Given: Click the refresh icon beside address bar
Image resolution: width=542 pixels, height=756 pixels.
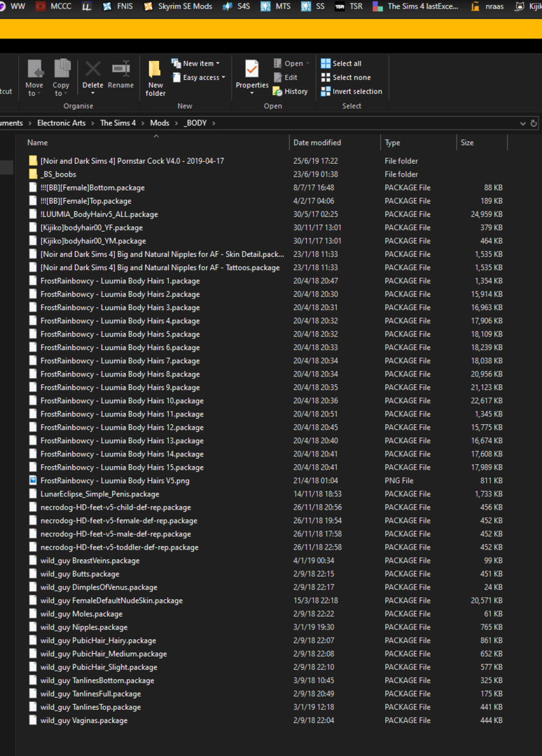Looking at the screenshot, I should pos(534,123).
